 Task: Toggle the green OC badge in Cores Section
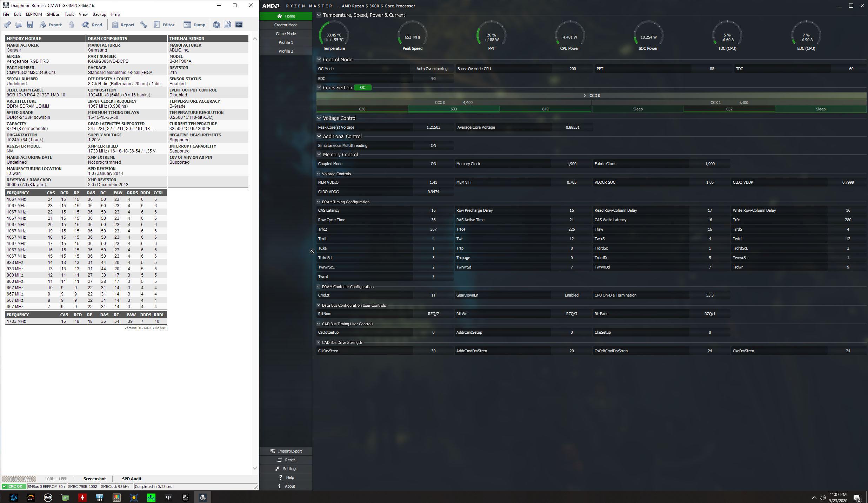362,88
